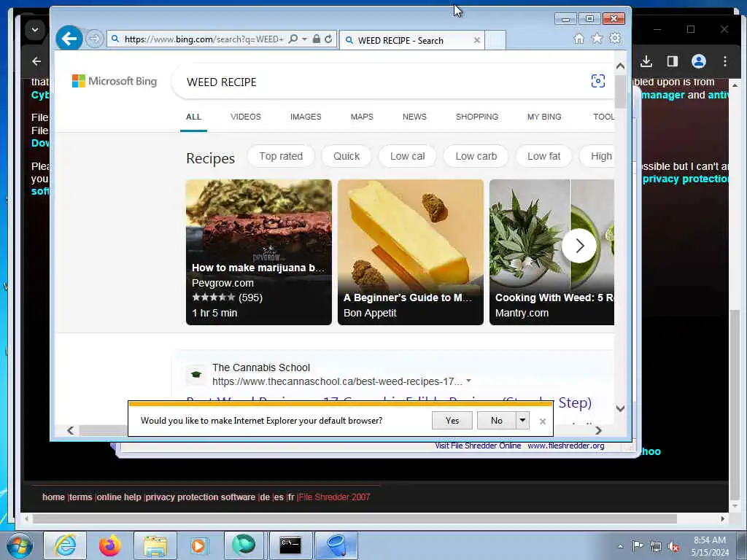Click the Microsoft Bing logo

[x=115, y=81]
